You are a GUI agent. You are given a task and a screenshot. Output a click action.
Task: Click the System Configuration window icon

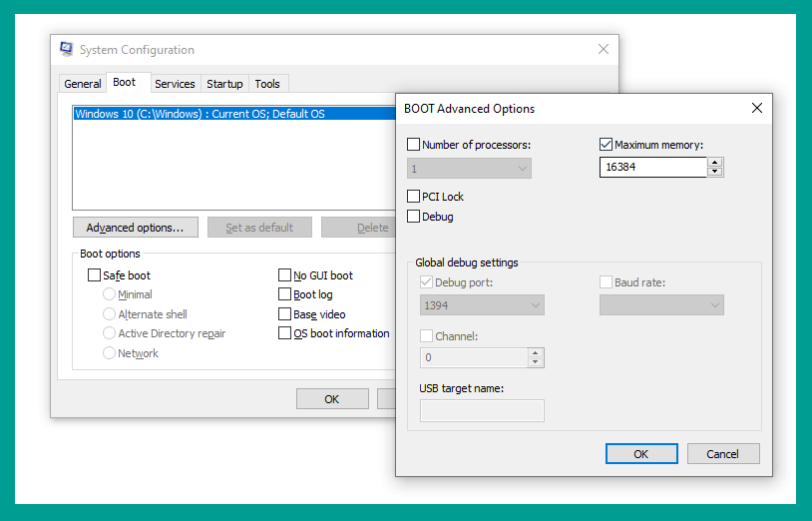click(x=66, y=49)
